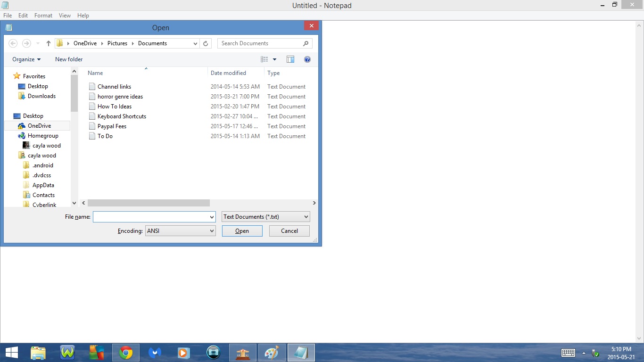
Task: Open Malwarebytes from the taskbar
Action: click(x=155, y=353)
